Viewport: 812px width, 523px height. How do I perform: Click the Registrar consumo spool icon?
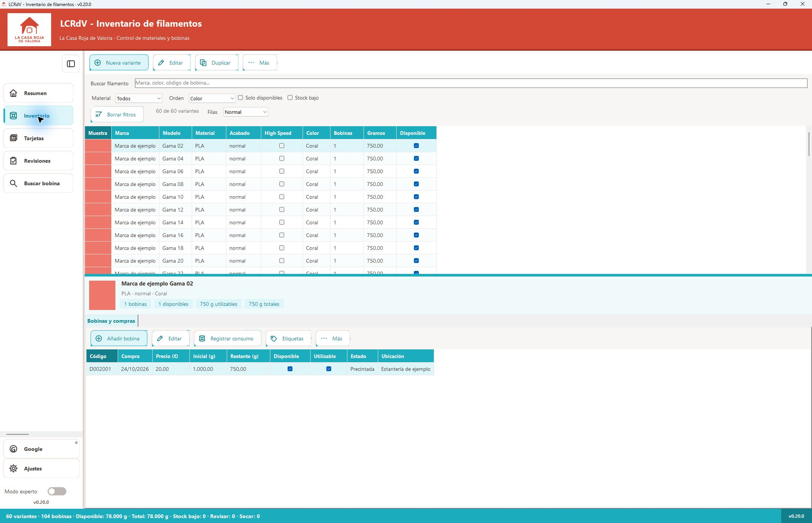[x=202, y=339]
